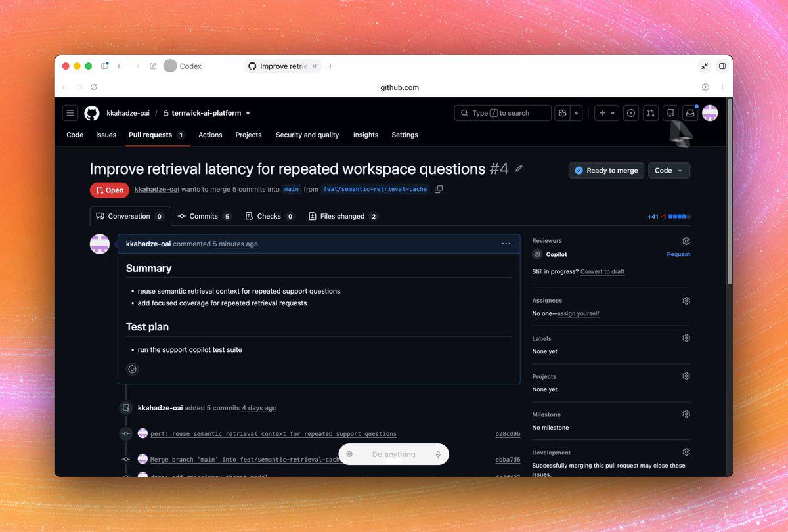Open the notifications inbox icon
Image resolution: width=788 pixels, height=532 pixels.
coord(690,113)
